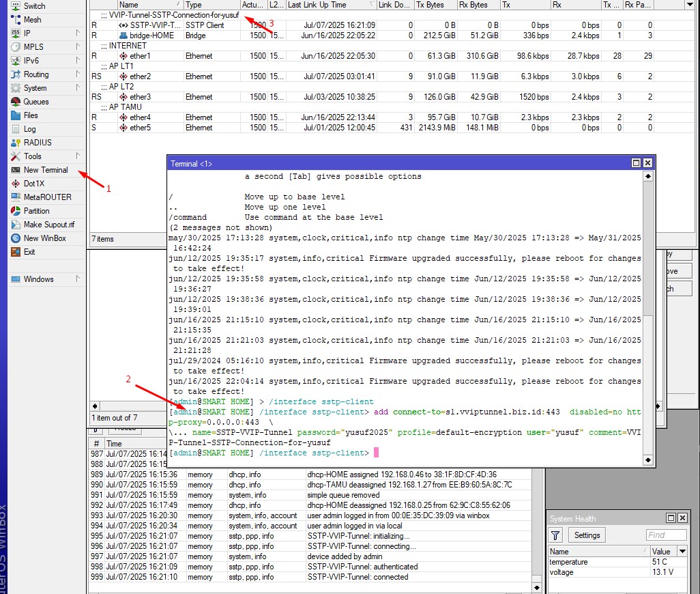
Task: Open the Mesh sidebar icon
Action: coord(16,20)
